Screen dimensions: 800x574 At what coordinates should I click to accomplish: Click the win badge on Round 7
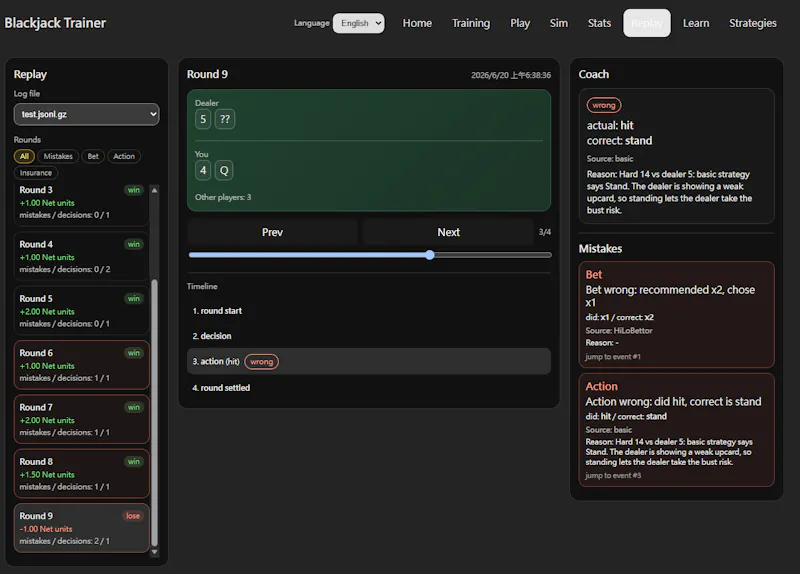coord(134,407)
